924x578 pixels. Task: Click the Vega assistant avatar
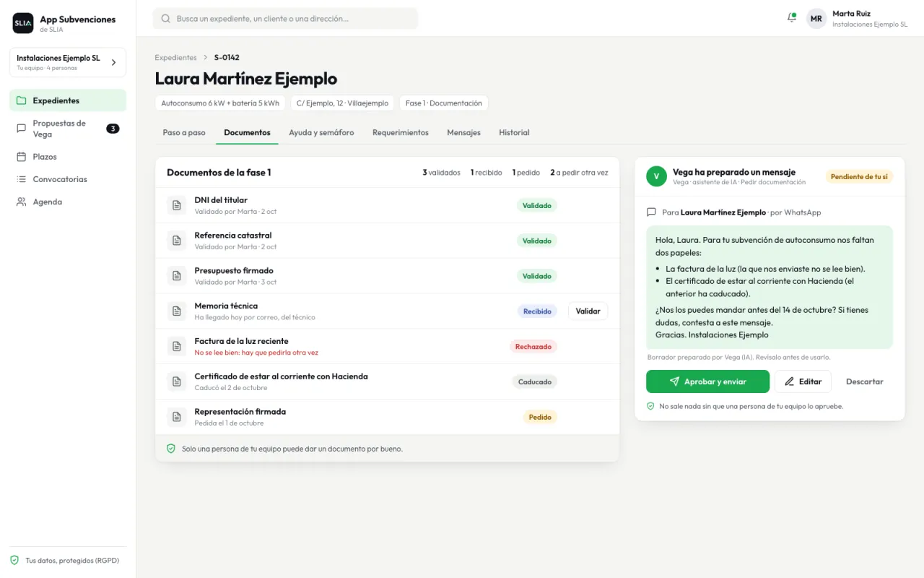pos(656,176)
